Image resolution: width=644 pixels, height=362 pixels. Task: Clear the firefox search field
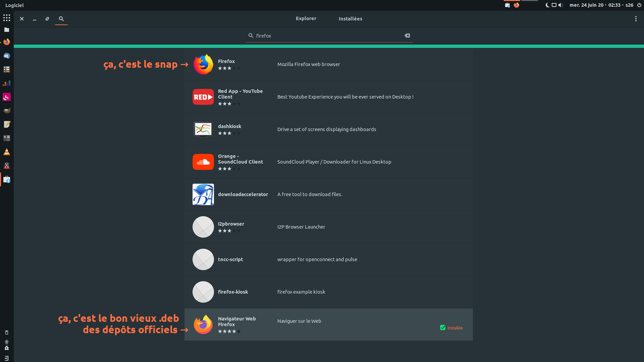coord(408,36)
